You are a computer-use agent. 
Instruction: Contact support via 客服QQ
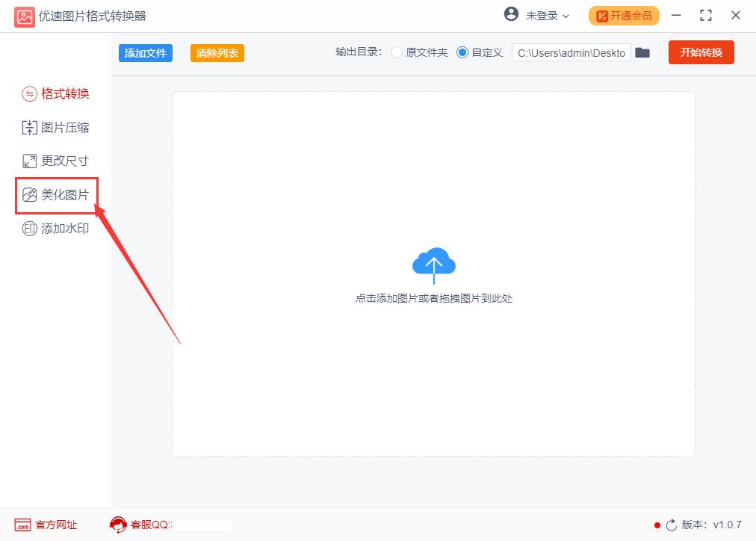click(149, 525)
